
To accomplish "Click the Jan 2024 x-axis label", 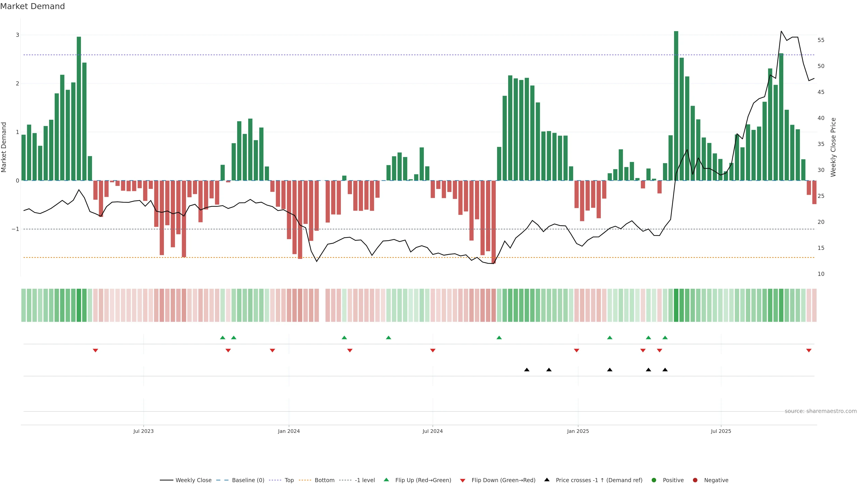I will point(289,431).
